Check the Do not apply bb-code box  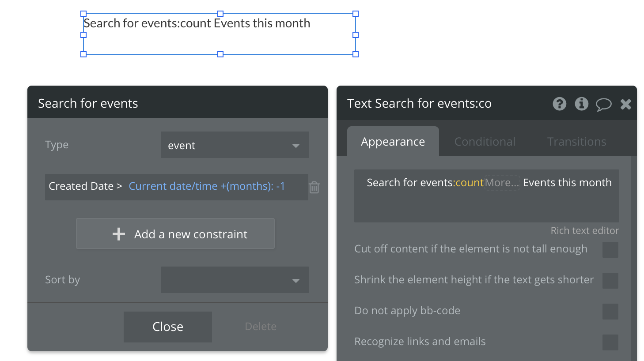610,312
